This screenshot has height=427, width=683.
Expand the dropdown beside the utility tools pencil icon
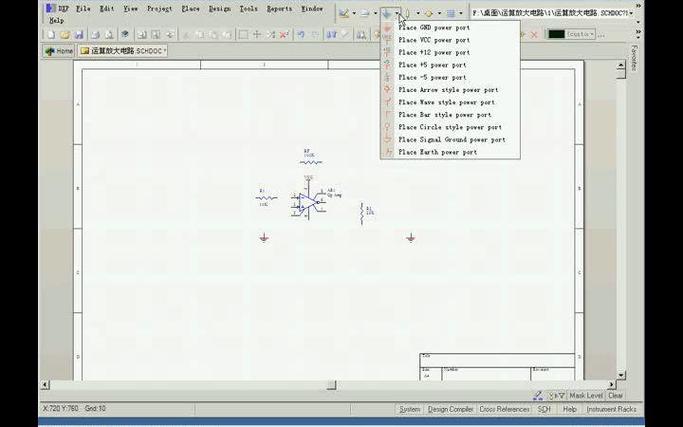(x=354, y=14)
